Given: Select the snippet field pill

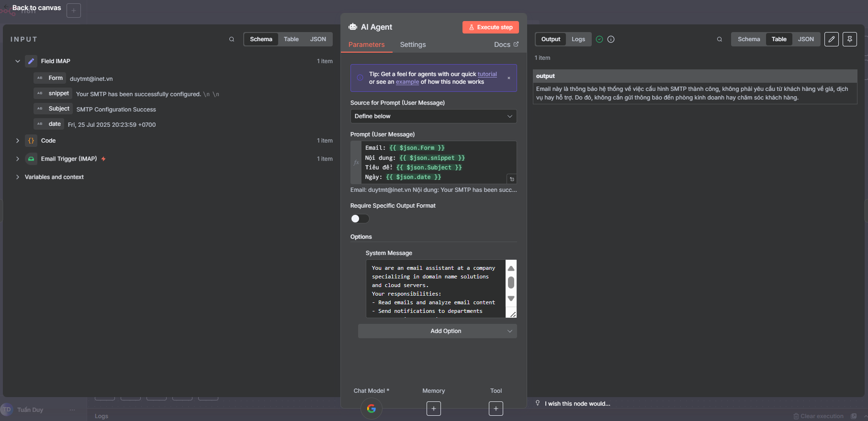Looking at the screenshot, I should [x=53, y=93].
